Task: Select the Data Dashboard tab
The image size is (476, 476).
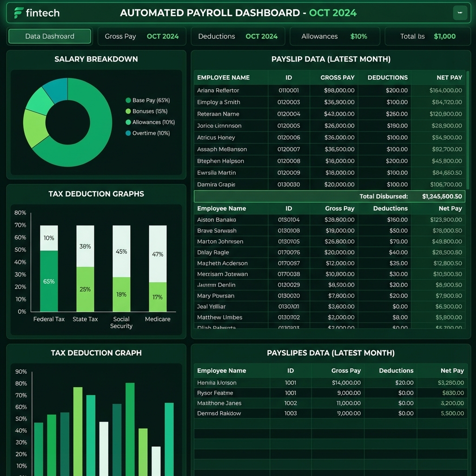Action: [x=49, y=35]
